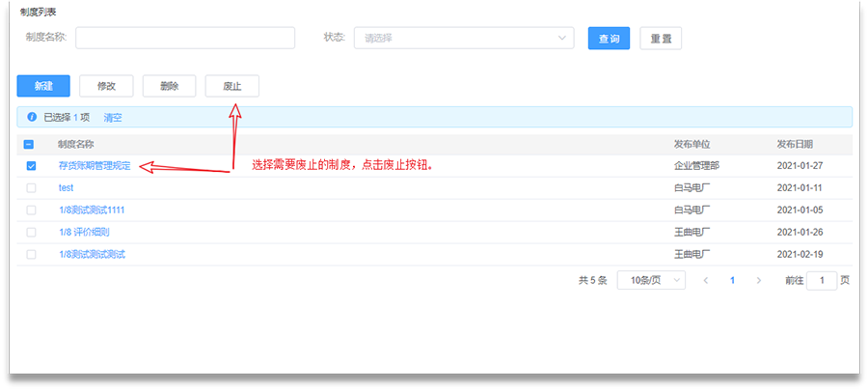Image resolution: width=868 pixels, height=392 pixels.
Task: Click the 修改 edit button
Action: [x=106, y=86]
